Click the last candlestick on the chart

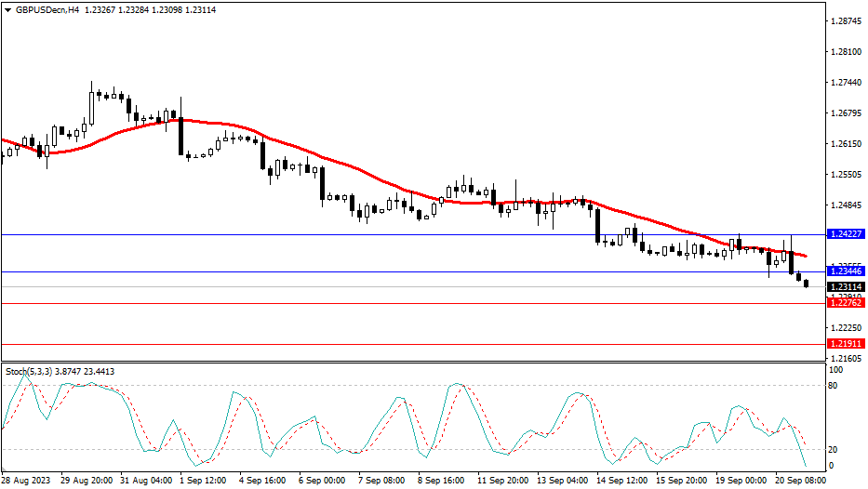806,283
